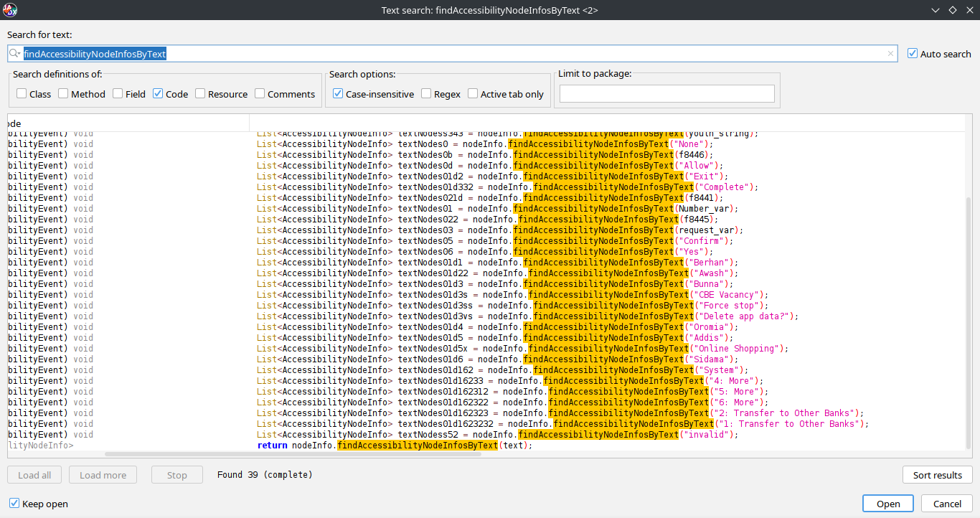Click the Load all button
The height and width of the screenshot is (518, 980).
pyautogui.click(x=34, y=475)
